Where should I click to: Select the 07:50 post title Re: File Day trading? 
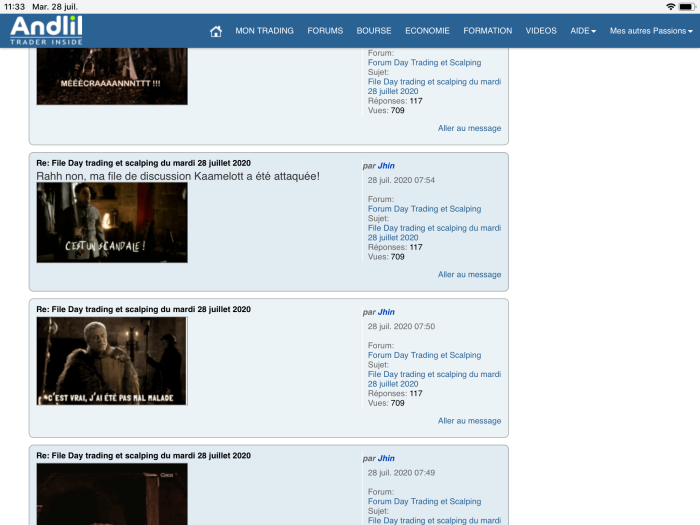click(143, 309)
